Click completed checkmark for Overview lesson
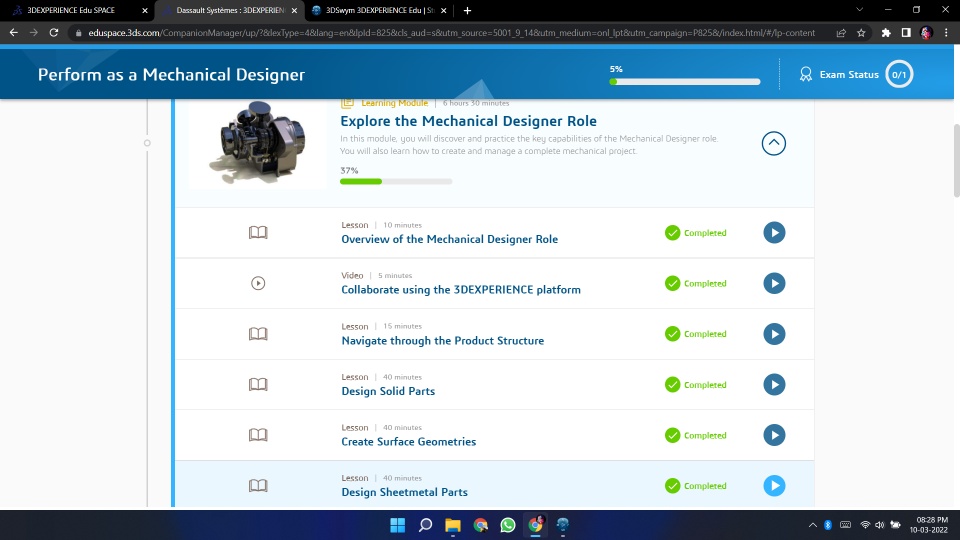 tap(672, 233)
